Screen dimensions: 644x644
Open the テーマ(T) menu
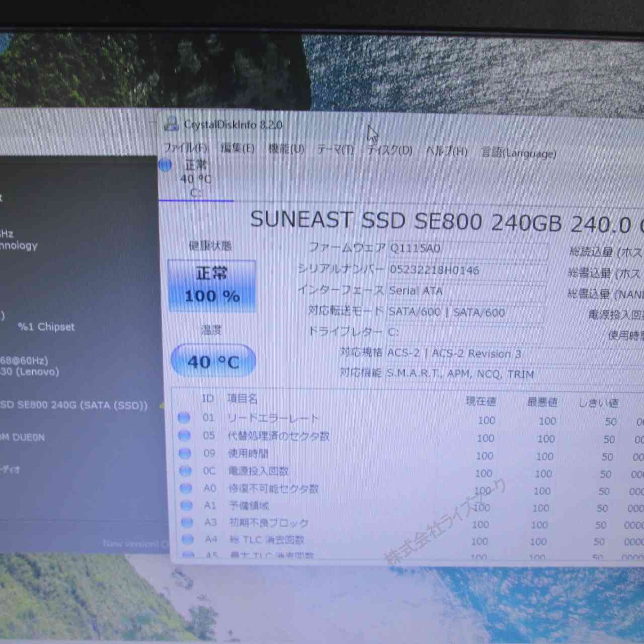pos(335,150)
